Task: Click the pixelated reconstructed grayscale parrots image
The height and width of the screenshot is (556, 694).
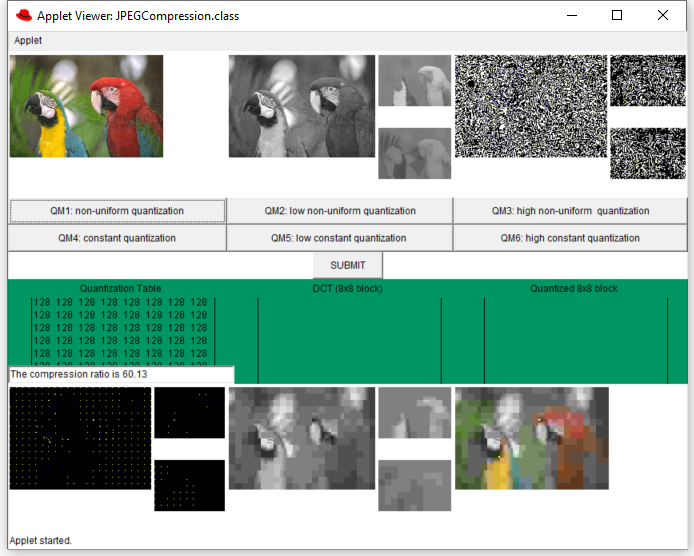Action: point(302,438)
